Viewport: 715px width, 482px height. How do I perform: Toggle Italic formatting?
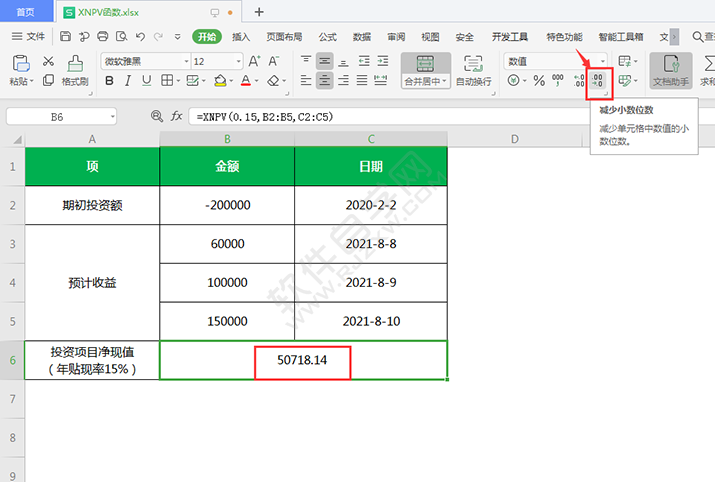(128, 81)
